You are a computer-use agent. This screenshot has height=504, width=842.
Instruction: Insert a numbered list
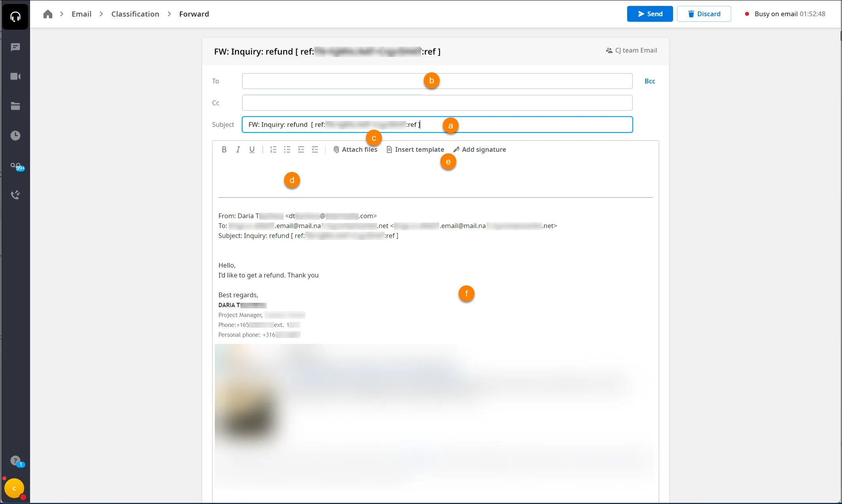(273, 149)
